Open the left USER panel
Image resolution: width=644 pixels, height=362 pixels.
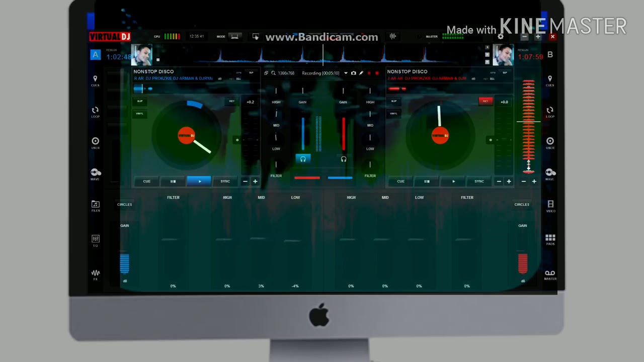[95, 143]
